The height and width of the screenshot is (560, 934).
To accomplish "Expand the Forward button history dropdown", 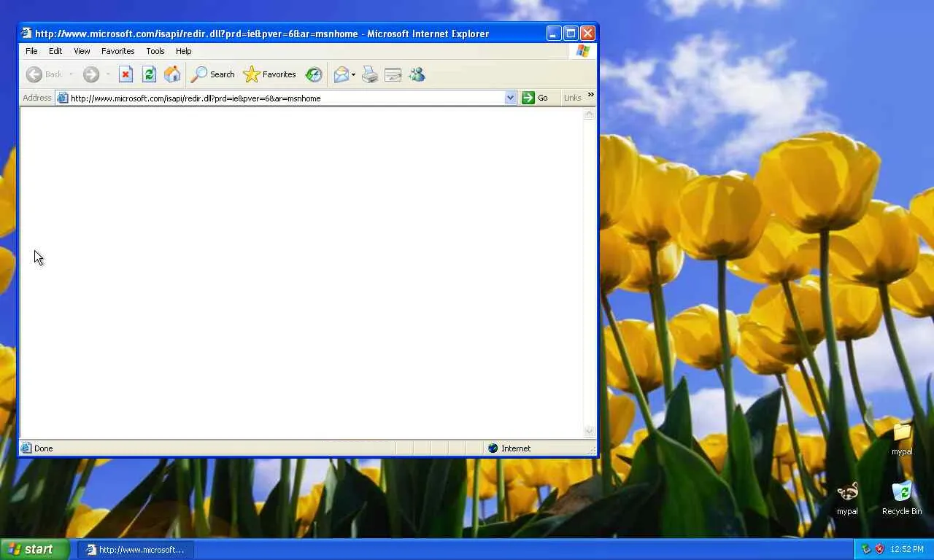I will pyautogui.click(x=107, y=74).
